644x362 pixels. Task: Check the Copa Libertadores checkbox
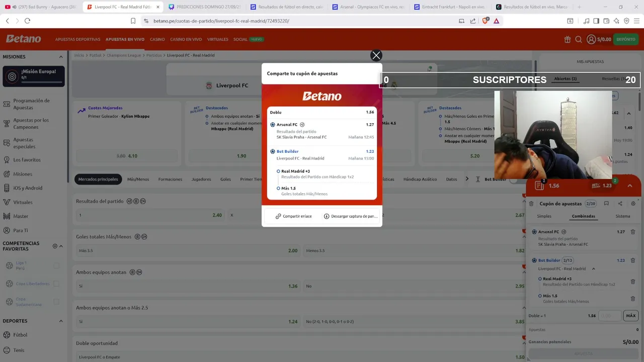point(56,284)
